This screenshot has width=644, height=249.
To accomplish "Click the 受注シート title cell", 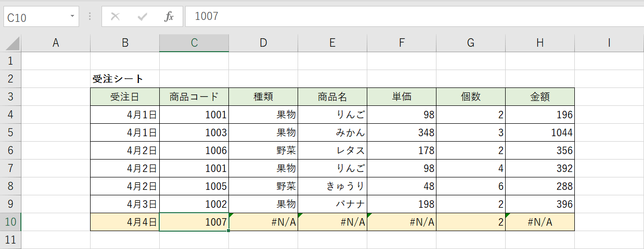I will pyautogui.click(x=125, y=79).
